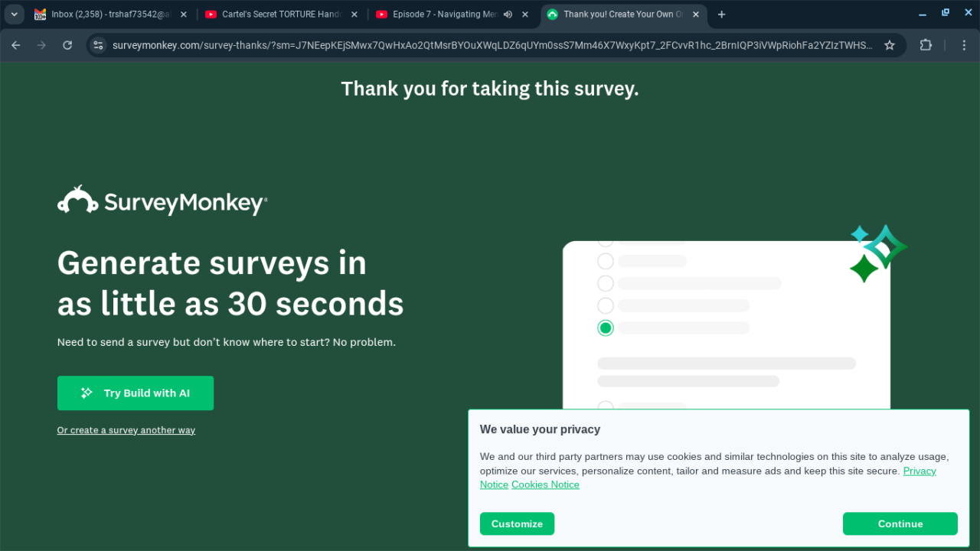Click the address bar URL field
Screen dimensions: 980x551
(x=490, y=45)
